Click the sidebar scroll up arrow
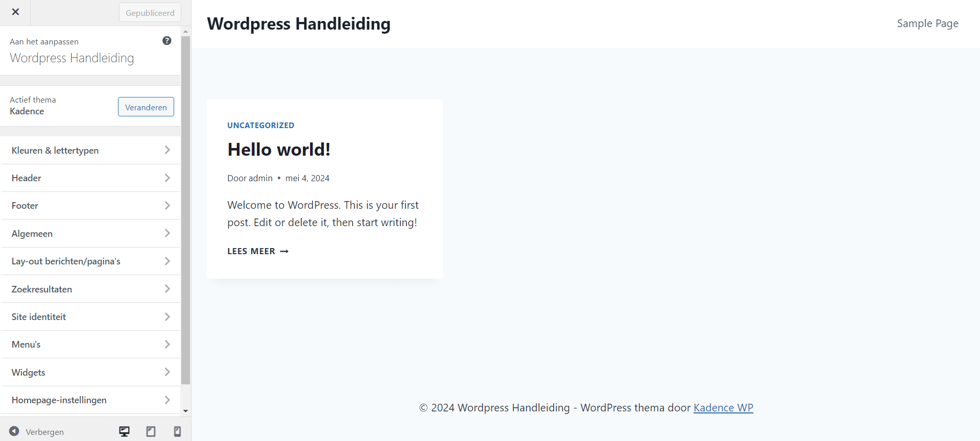 tap(185, 31)
